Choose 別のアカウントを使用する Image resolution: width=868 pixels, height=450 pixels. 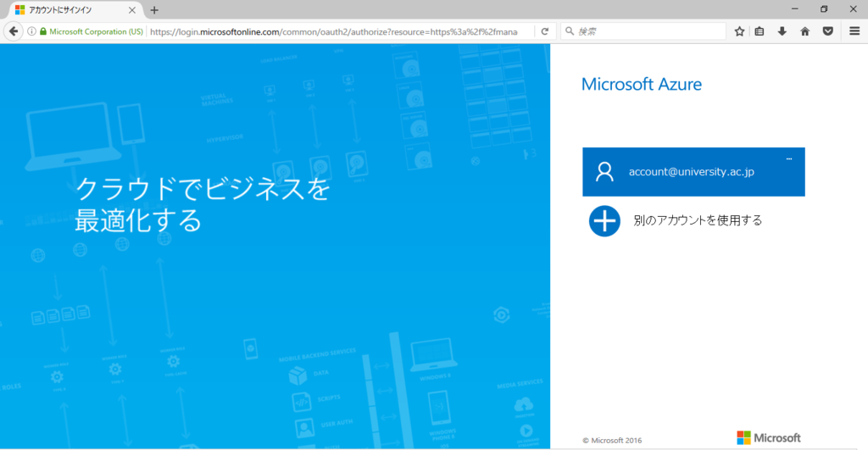pyautogui.click(x=698, y=220)
